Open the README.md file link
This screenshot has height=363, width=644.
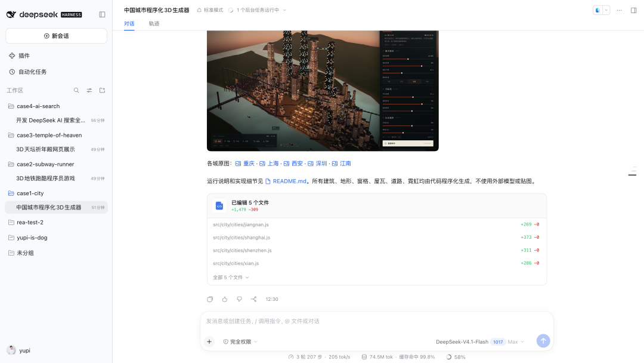pyautogui.click(x=286, y=181)
